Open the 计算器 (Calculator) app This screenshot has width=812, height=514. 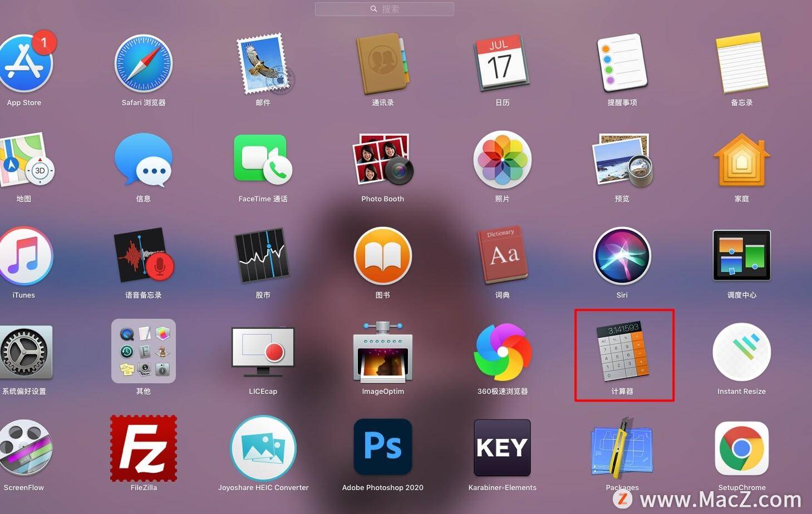(x=622, y=351)
